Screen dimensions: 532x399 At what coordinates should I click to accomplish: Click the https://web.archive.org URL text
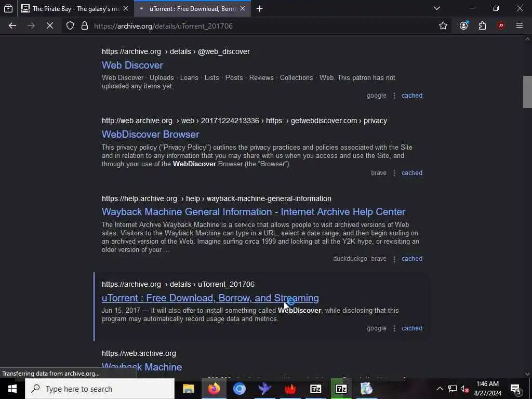pos(139,353)
